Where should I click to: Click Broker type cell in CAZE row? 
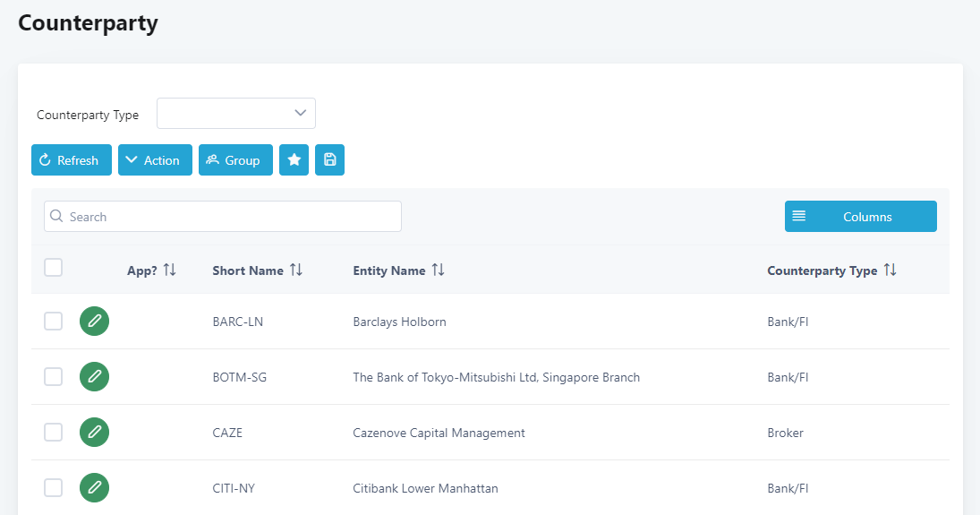(x=785, y=433)
